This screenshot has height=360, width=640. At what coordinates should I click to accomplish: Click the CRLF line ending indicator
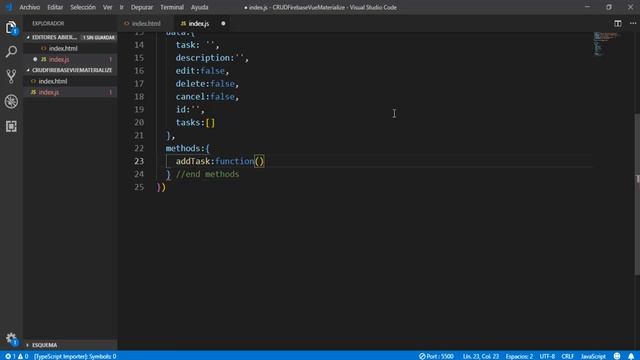click(x=567, y=356)
